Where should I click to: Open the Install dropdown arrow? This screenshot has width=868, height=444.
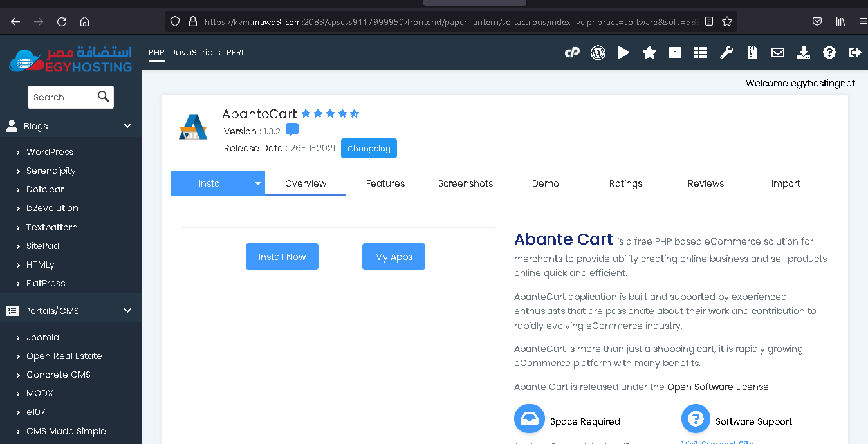point(258,183)
